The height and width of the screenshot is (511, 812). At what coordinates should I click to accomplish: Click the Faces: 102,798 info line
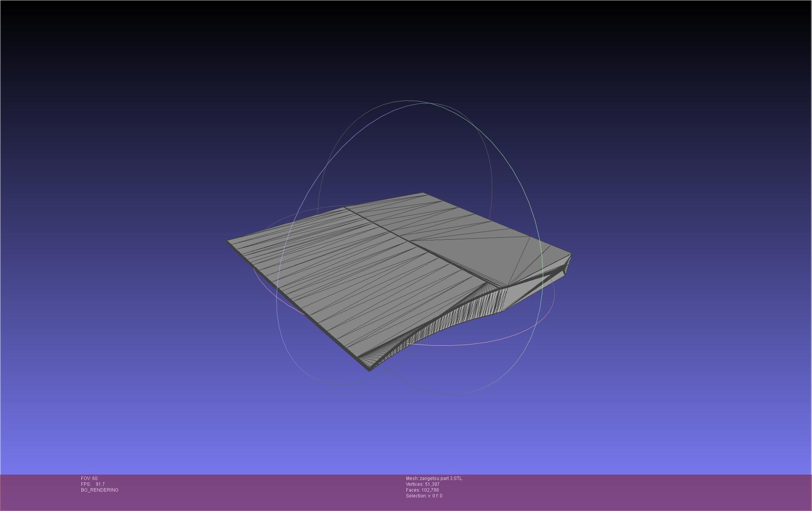coord(422,490)
